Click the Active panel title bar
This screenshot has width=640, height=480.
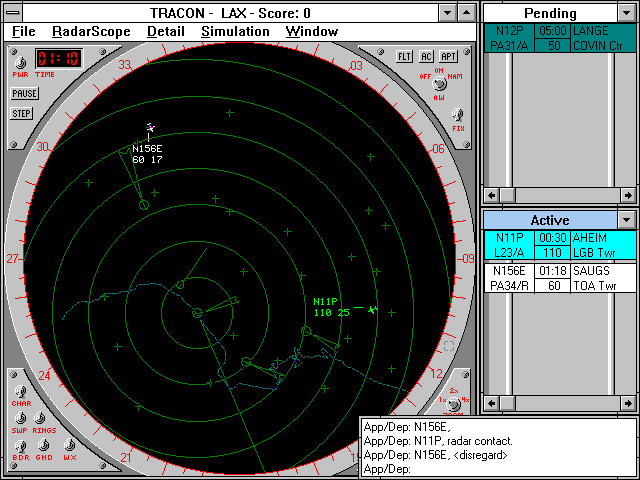tap(550, 220)
